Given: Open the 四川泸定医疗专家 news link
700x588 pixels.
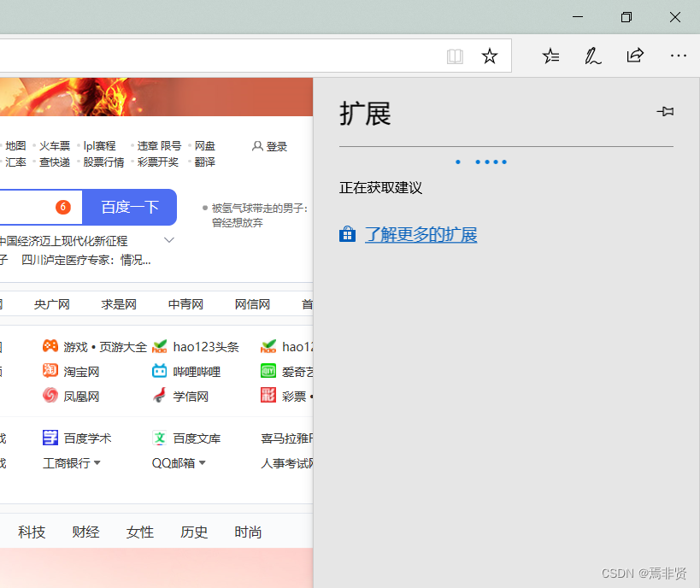Looking at the screenshot, I should pyautogui.click(x=86, y=260).
